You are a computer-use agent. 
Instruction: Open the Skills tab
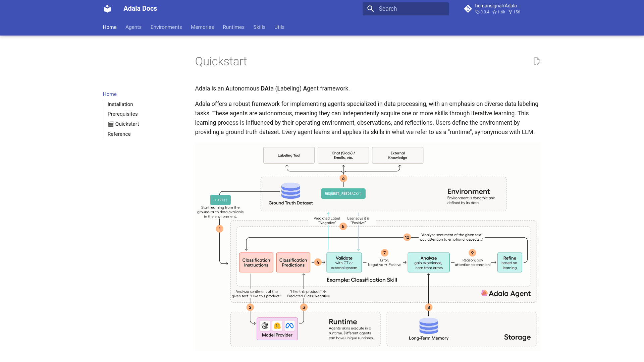point(259,27)
